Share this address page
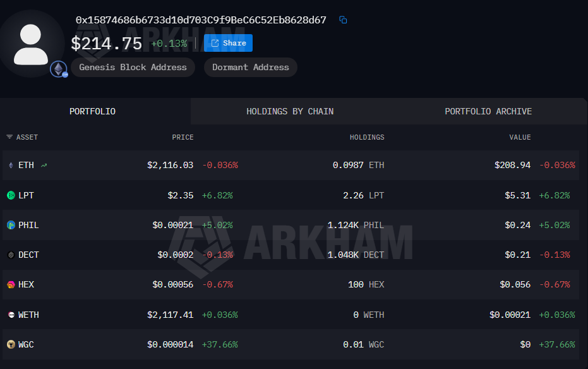588x369 pixels. (x=228, y=43)
